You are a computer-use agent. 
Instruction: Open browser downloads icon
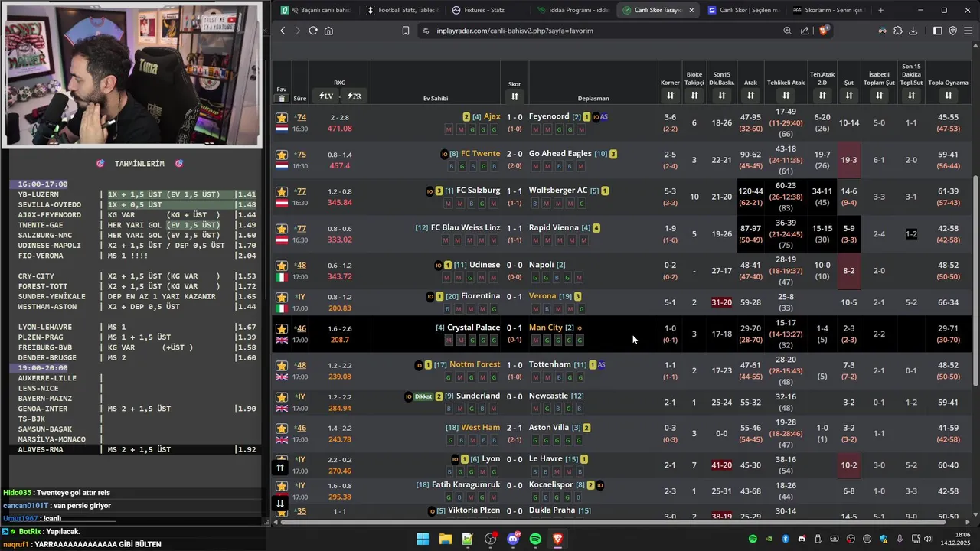[x=913, y=31]
